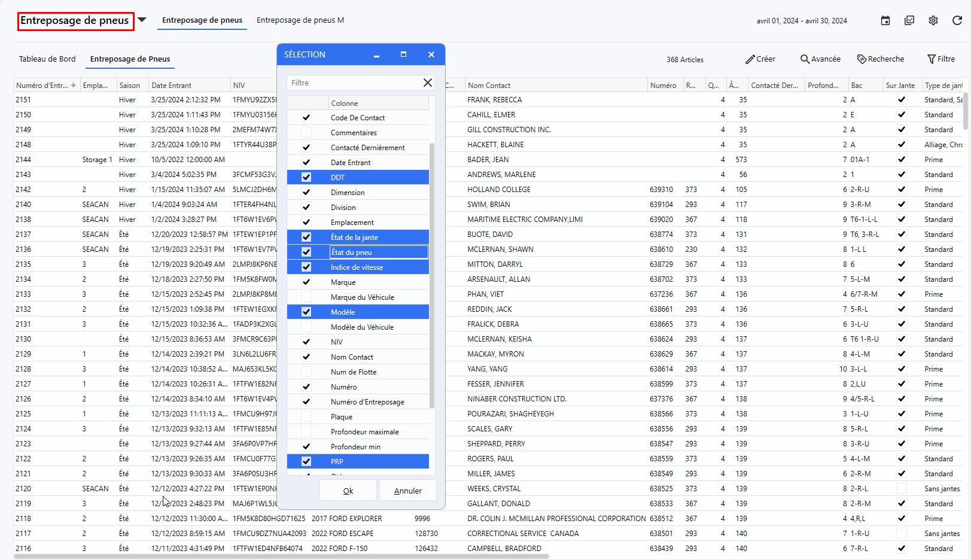Switch to Entreposage de pneus top tab

(x=202, y=20)
